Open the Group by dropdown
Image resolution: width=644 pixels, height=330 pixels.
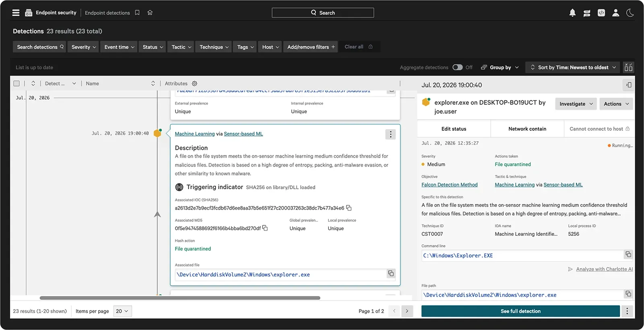(x=500, y=67)
